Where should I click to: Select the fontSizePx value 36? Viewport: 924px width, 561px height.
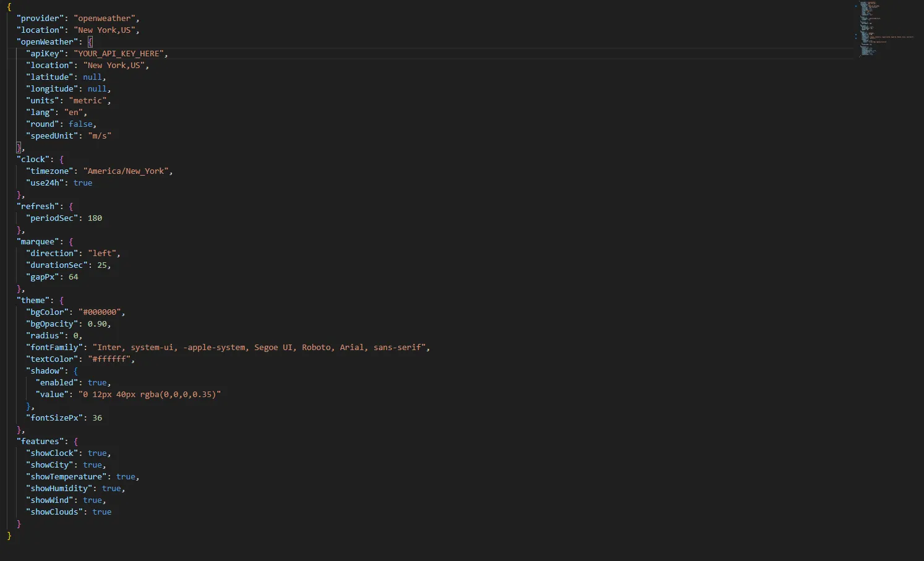(97, 418)
